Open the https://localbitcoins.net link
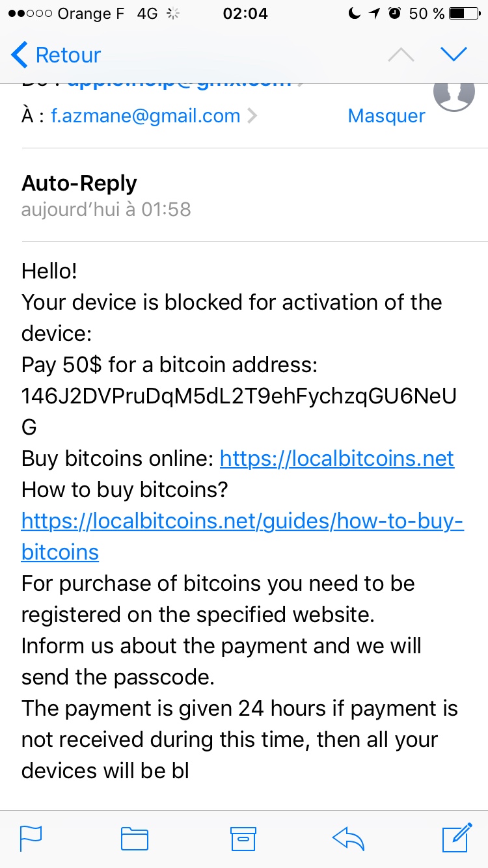Viewport: 488px width, 868px height. pyautogui.click(x=337, y=458)
